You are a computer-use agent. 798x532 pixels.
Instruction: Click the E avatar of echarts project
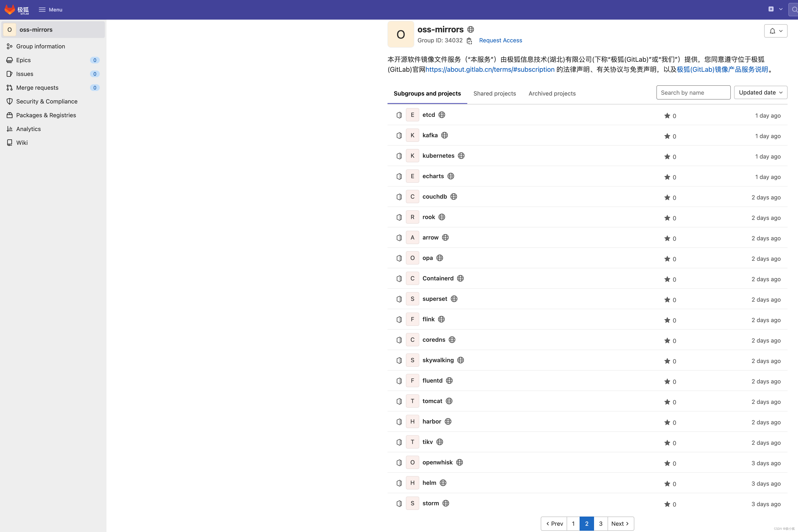412,176
